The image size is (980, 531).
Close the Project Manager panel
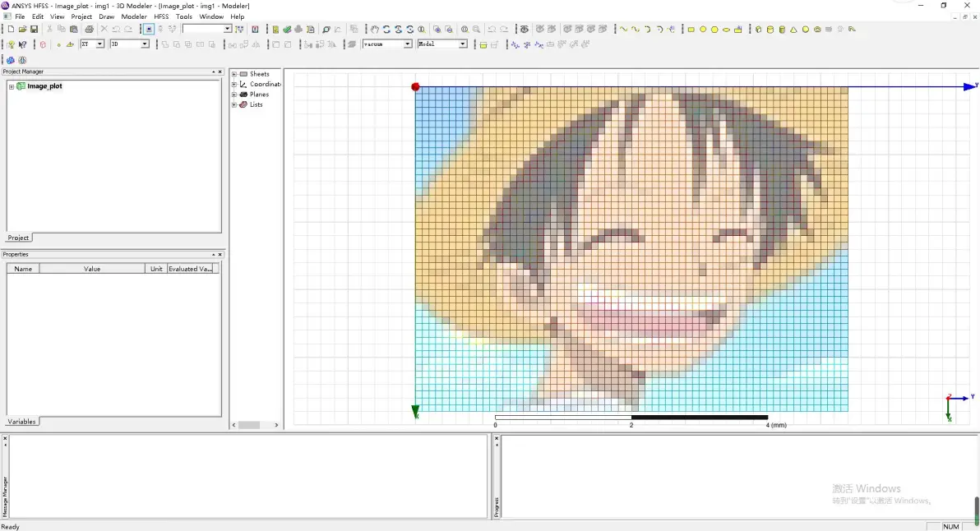point(220,72)
